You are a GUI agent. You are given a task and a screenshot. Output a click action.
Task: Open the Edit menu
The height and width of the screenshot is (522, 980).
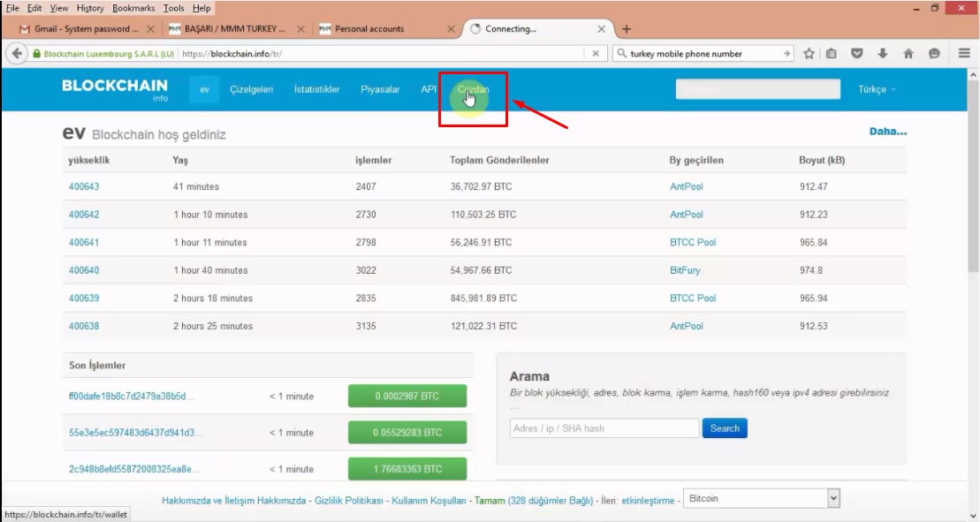[x=34, y=8]
